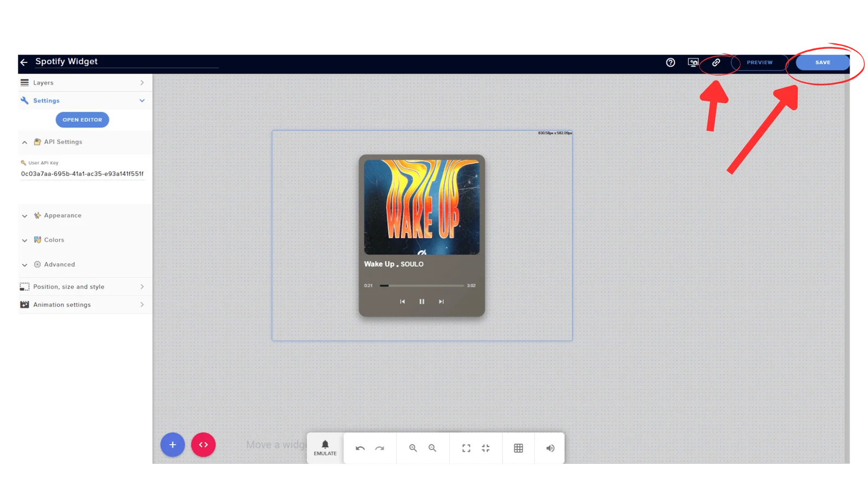Toggle sound with the speaker icon
Image resolution: width=868 pixels, height=488 pixels.
[550, 448]
